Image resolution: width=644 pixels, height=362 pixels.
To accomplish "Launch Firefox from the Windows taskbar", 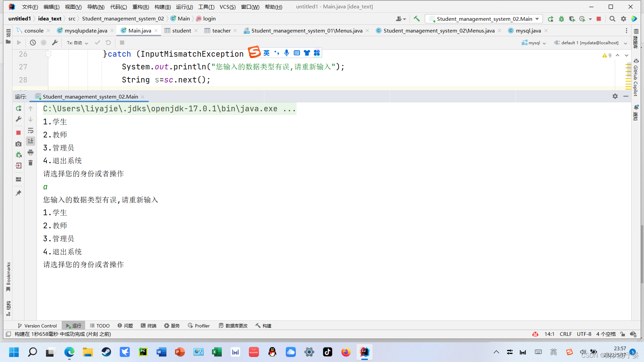I will coord(346,352).
